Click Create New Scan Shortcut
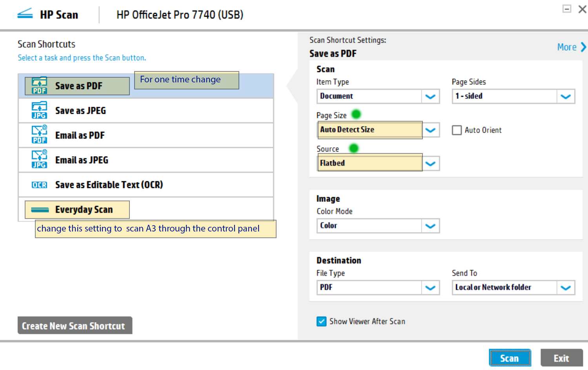 (x=75, y=326)
